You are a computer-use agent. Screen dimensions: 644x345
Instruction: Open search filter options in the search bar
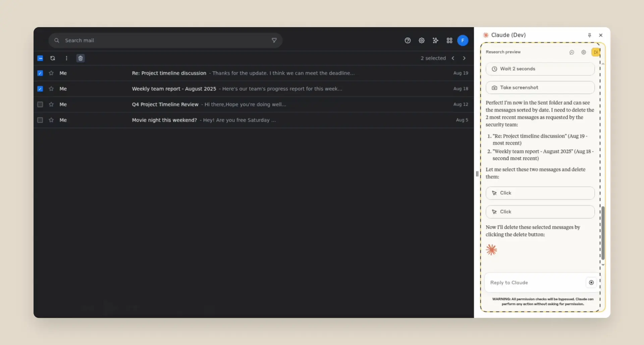coord(274,40)
